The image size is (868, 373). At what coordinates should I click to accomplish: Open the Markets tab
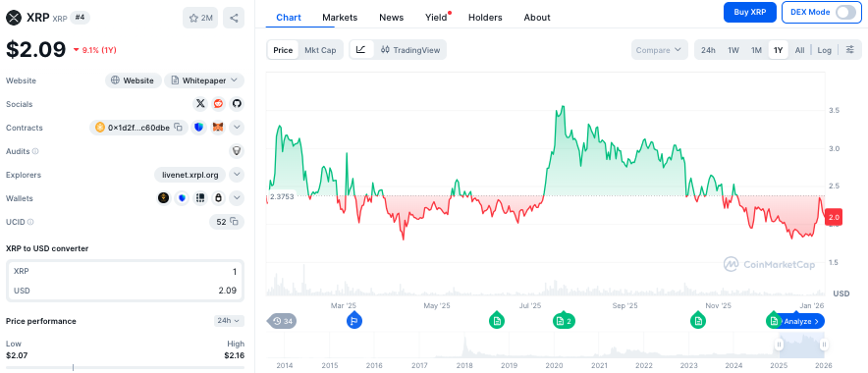pos(340,17)
